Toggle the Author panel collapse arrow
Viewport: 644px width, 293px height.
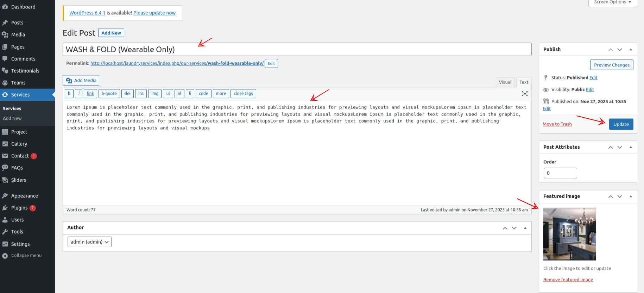tap(525, 228)
